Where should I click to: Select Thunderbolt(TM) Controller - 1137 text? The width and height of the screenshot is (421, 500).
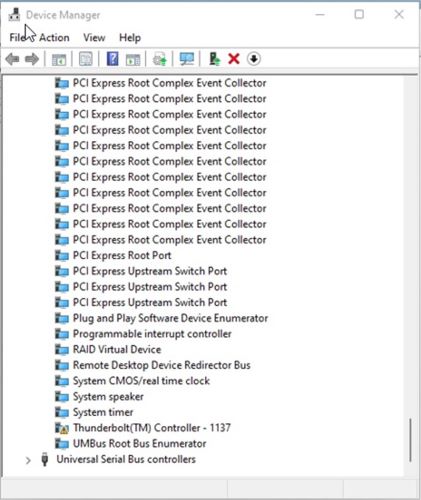tap(152, 428)
